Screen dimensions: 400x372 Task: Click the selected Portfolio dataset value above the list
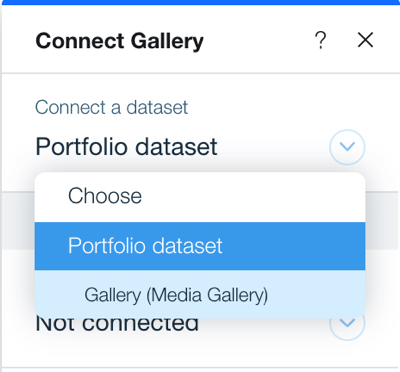126,147
